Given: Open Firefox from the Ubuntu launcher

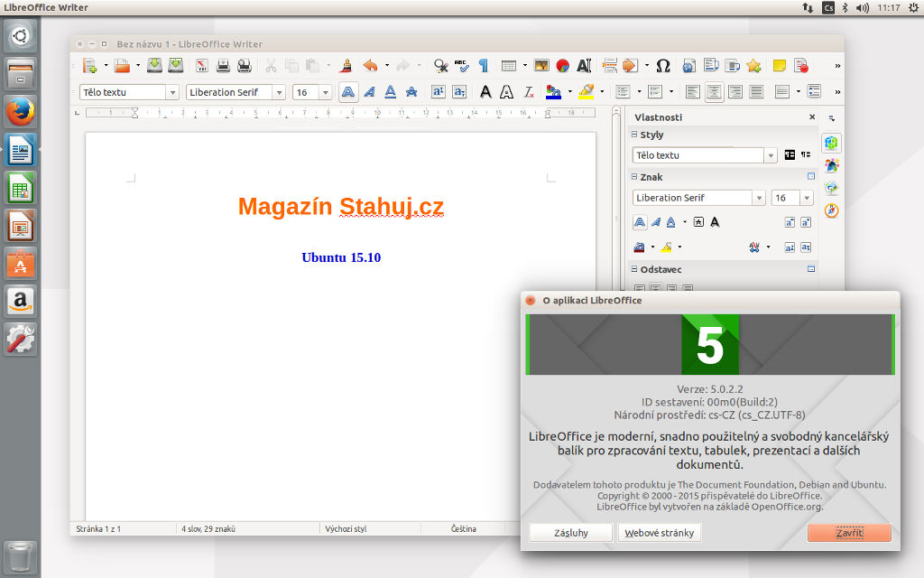Looking at the screenshot, I should click(21, 112).
